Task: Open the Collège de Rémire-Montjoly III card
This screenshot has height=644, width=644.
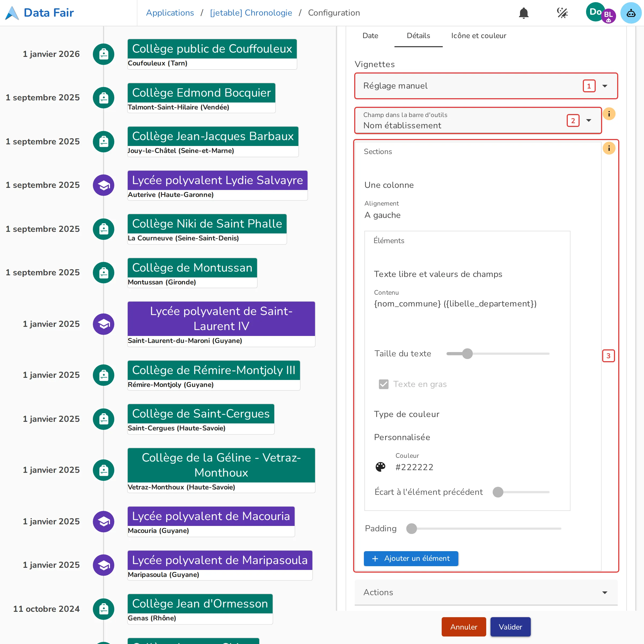Action: pyautogui.click(x=214, y=375)
